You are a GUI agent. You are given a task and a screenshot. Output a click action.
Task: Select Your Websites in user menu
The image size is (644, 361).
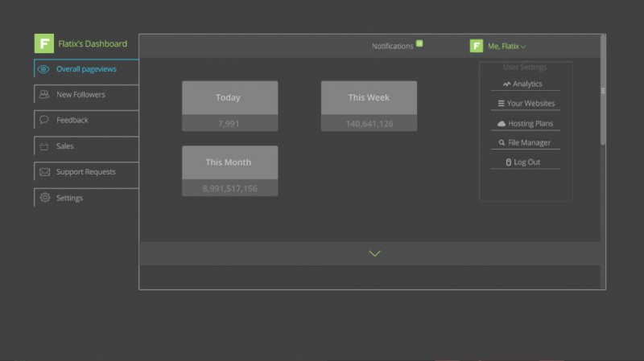click(x=525, y=104)
